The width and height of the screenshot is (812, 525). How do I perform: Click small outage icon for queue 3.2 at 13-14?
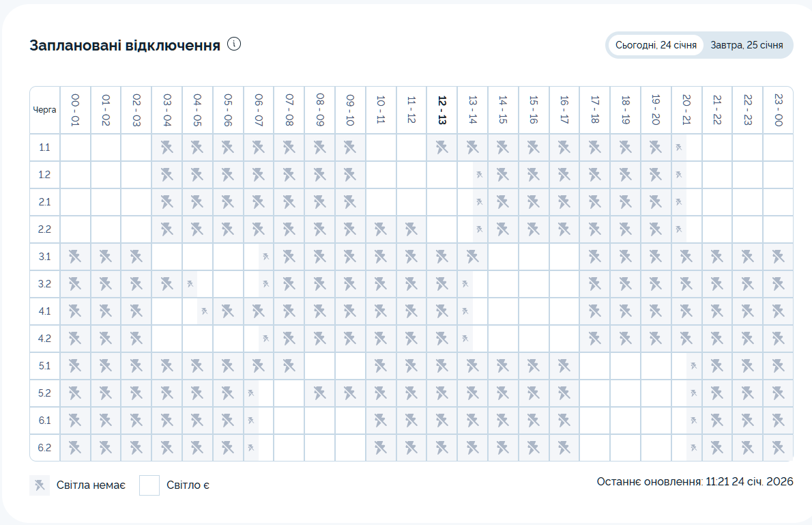pos(465,283)
